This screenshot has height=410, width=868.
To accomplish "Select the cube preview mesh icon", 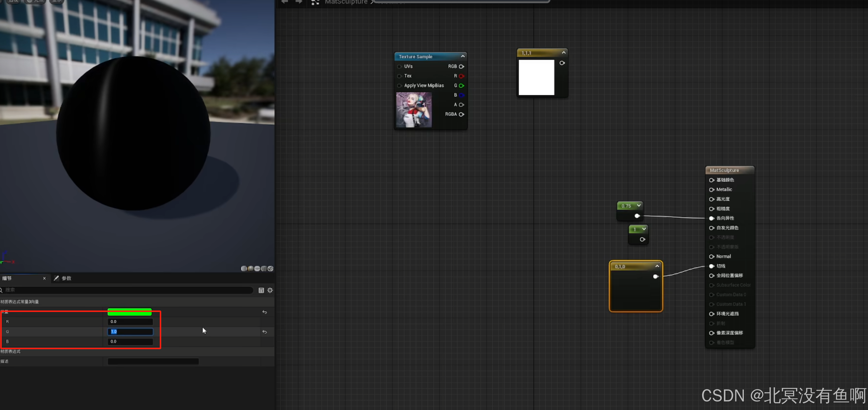I will [x=264, y=268].
